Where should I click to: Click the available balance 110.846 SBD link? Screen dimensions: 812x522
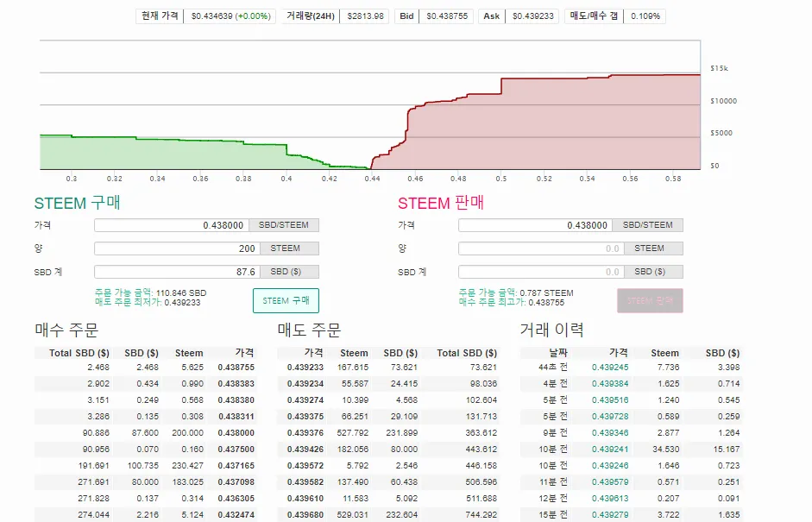pyautogui.click(x=180, y=293)
